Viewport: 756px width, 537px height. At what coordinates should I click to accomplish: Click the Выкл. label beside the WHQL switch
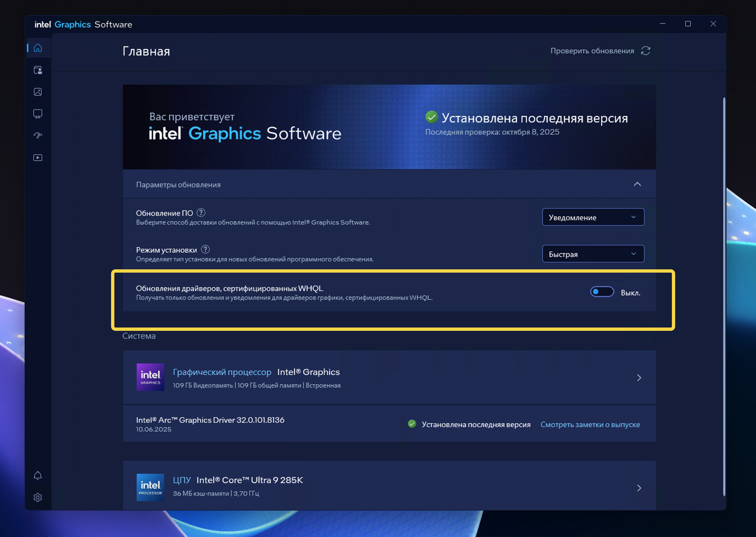(x=631, y=293)
